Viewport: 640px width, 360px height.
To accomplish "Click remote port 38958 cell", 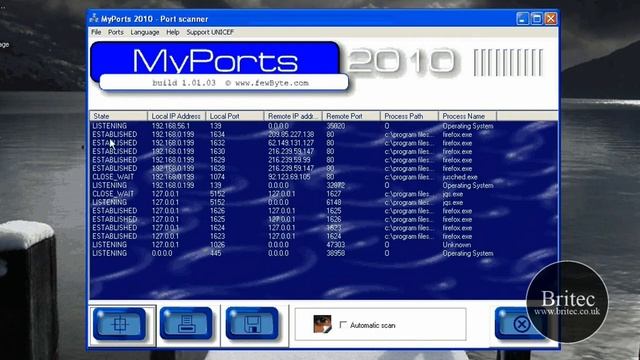I will pyautogui.click(x=336, y=253).
